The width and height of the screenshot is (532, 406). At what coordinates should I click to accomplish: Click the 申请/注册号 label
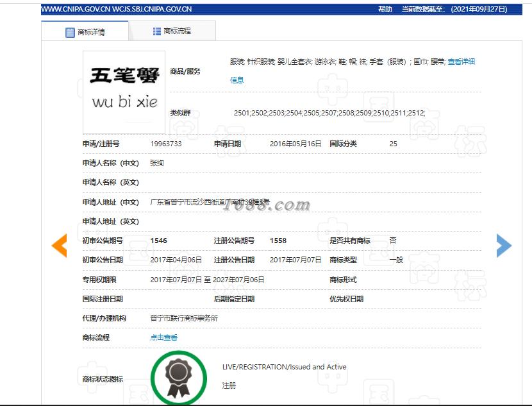[x=101, y=144]
